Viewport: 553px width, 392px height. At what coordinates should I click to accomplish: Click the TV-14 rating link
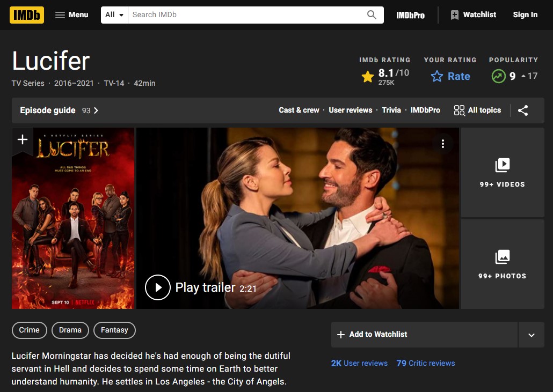pyautogui.click(x=114, y=83)
